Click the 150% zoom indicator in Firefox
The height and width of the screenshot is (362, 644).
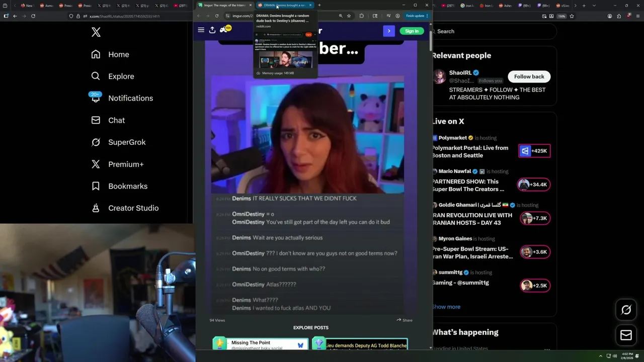click(562, 16)
